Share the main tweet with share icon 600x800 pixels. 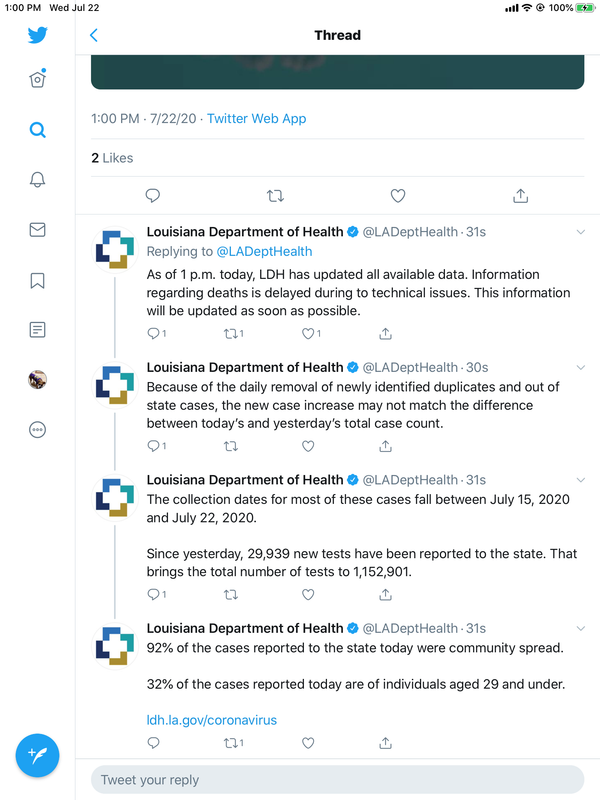(520, 195)
